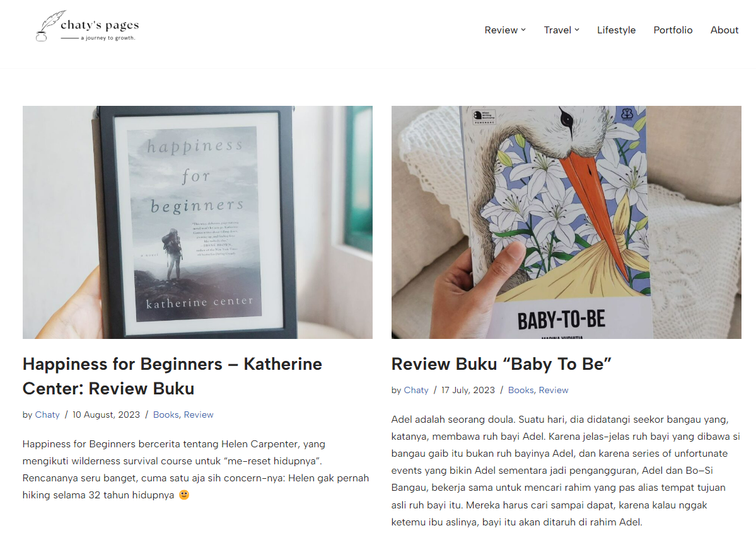
Task: Open the Happiness for Beginners review title
Action: (x=172, y=376)
